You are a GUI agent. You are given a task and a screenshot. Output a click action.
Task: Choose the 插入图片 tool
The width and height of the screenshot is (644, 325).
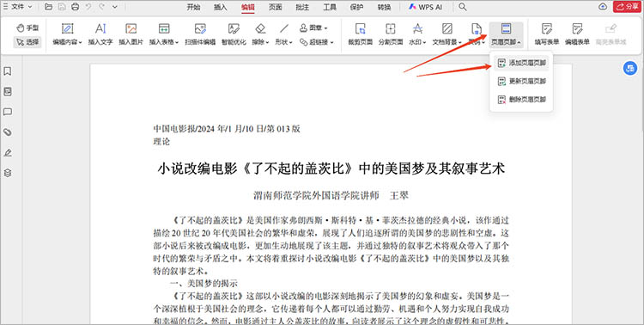pyautogui.click(x=131, y=34)
